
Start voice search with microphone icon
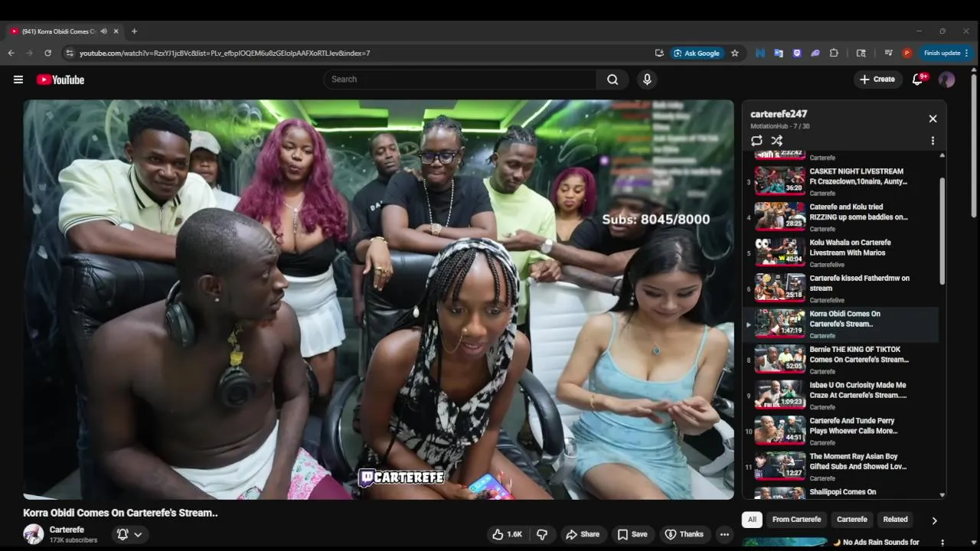click(x=647, y=80)
